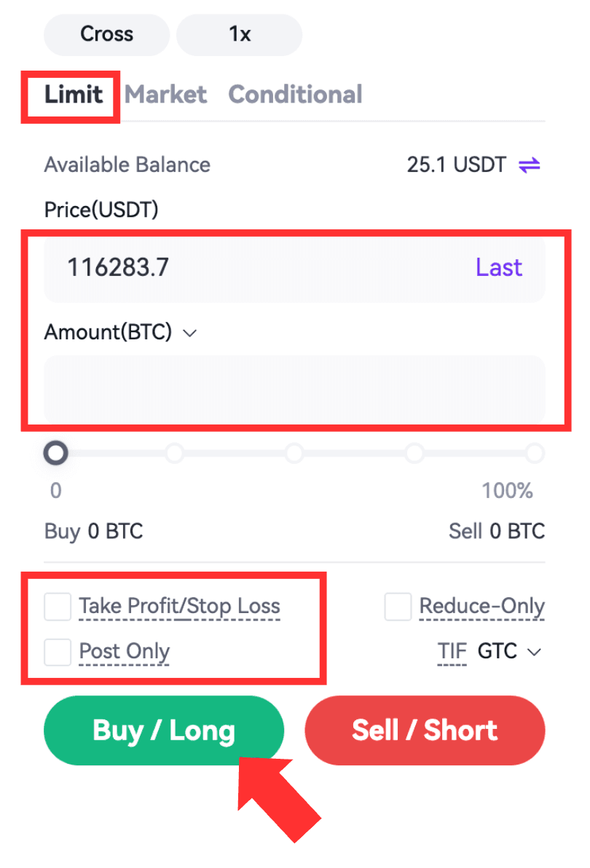Click the transfer arrows icon beside balance
The height and width of the screenshot is (868, 590).
click(529, 165)
